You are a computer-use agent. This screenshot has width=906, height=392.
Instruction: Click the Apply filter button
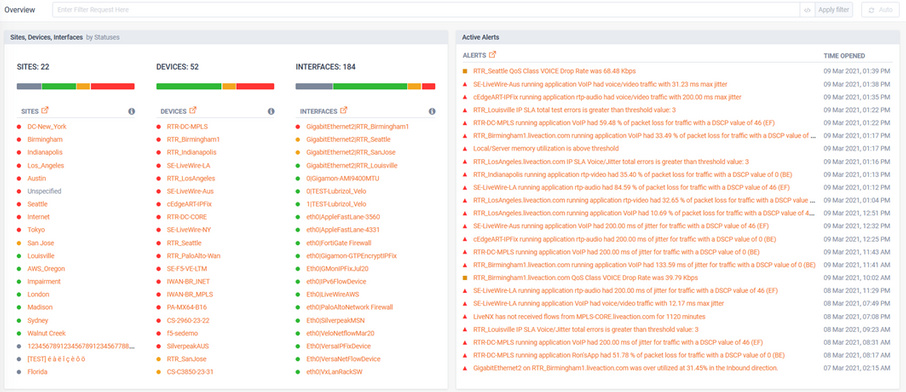click(833, 10)
